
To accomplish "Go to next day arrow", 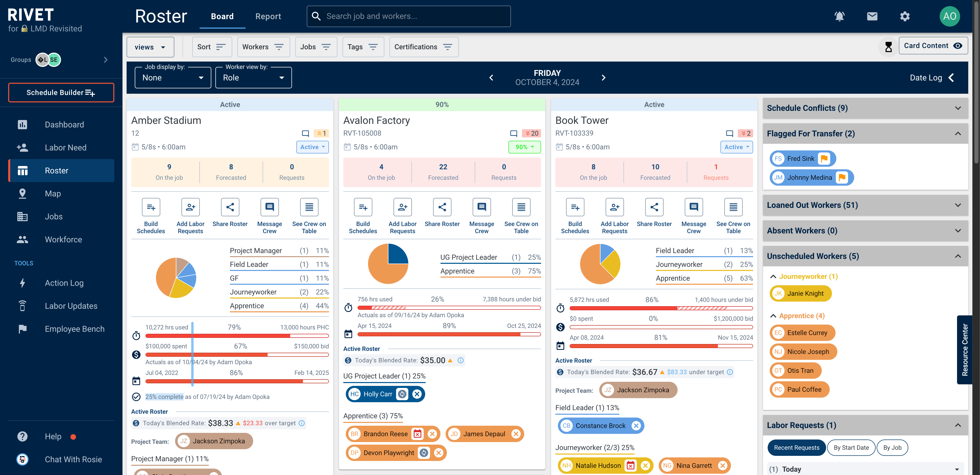I will 603,78.
